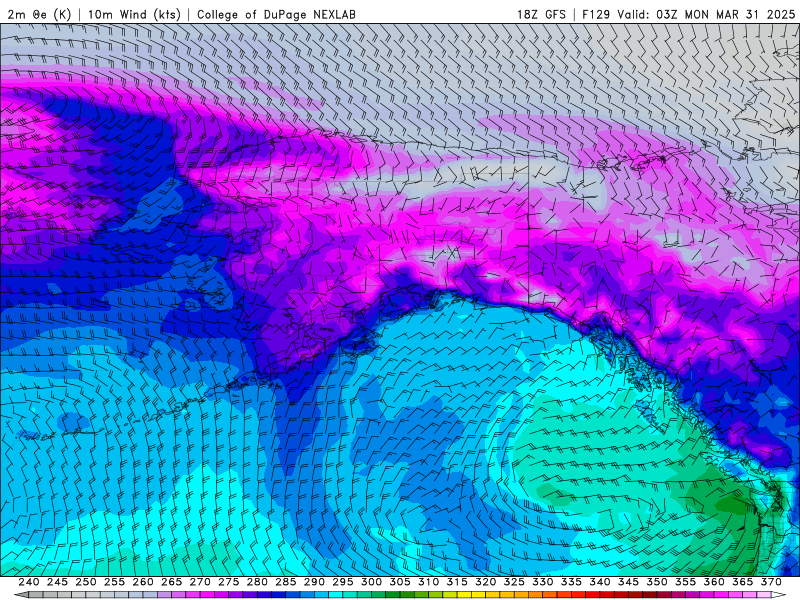Click the 255 scale label
The height and width of the screenshot is (600, 800).
114,582
